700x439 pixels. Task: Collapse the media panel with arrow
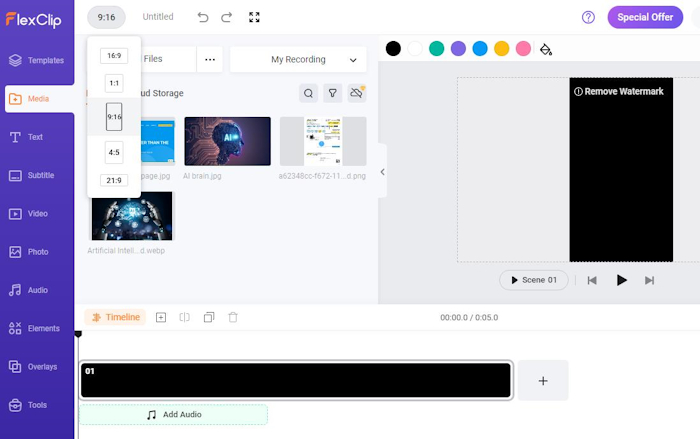pyautogui.click(x=383, y=172)
